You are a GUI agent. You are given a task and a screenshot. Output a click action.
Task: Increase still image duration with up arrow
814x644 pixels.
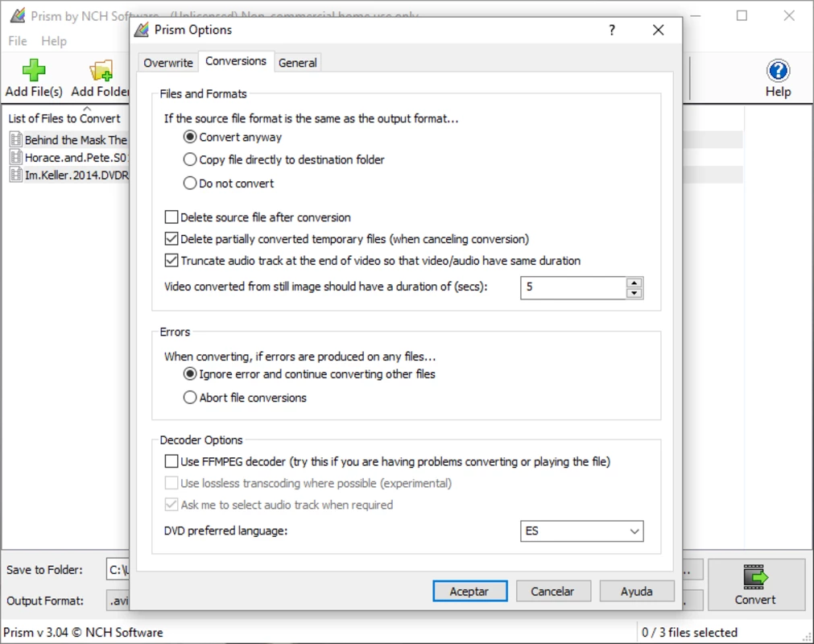point(634,283)
